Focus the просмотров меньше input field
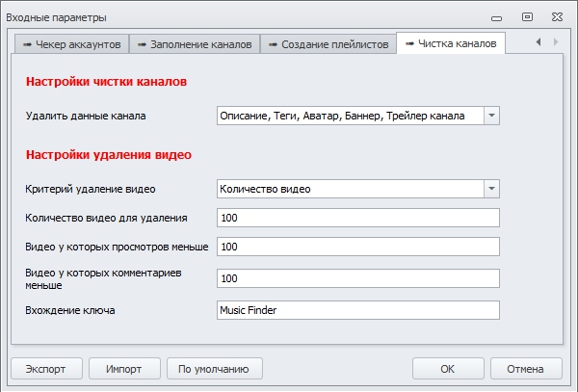This screenshot has width=578, height=392. 358,248
